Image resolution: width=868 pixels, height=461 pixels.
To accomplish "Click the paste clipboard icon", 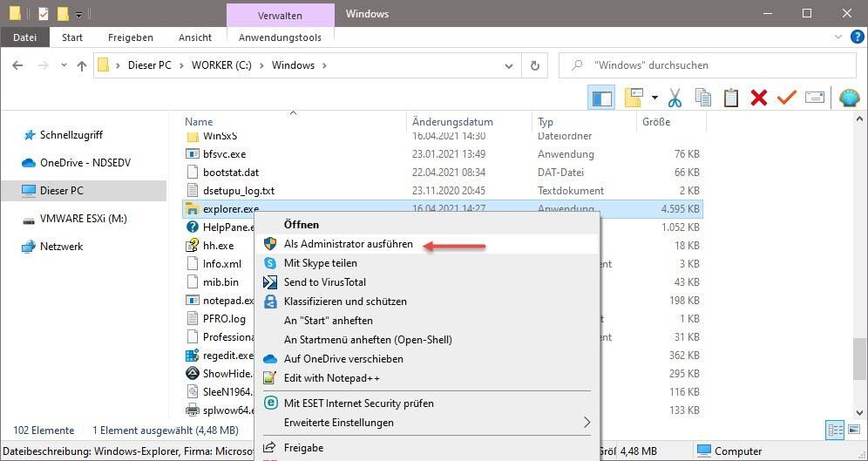I will [731, 98].
